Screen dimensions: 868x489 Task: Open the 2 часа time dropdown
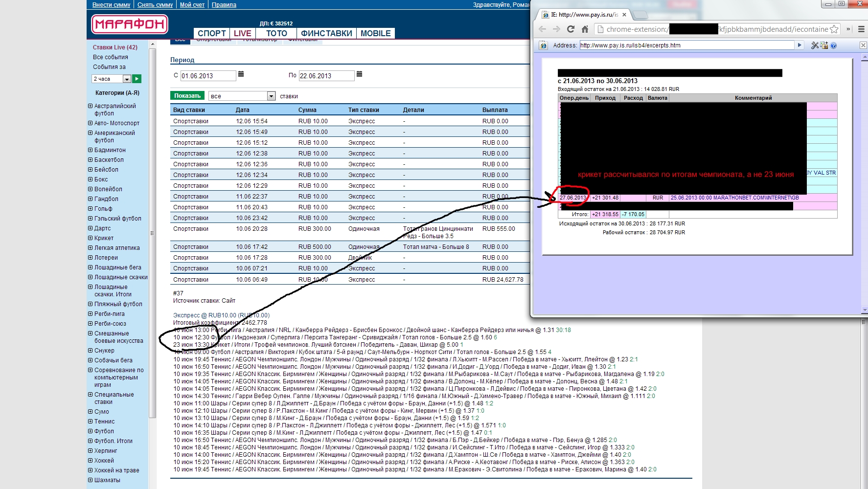[x=111, y=79]
